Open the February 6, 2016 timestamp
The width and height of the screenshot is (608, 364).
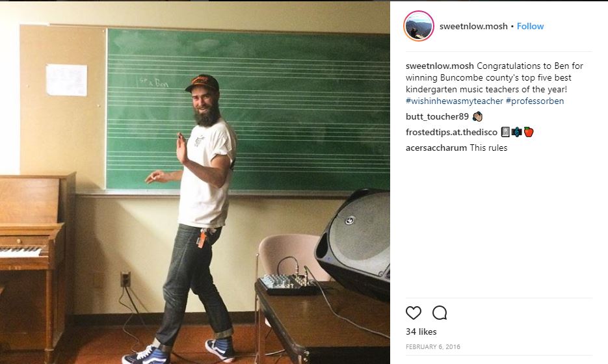(432, 346)
